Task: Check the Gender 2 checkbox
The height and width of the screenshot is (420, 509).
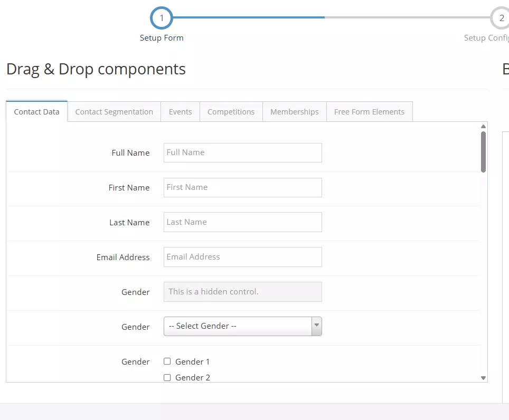Action: point(167,377)
